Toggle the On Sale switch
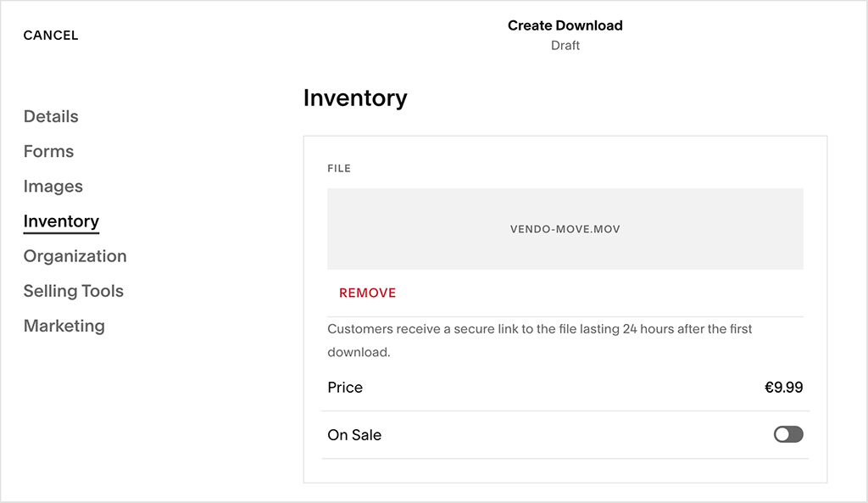Screen dimensions: 868x503 click(x=787, y=433)
